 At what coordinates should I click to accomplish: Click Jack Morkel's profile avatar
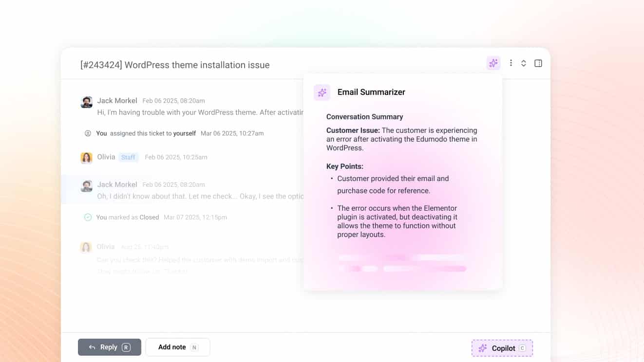click(86, 102)
